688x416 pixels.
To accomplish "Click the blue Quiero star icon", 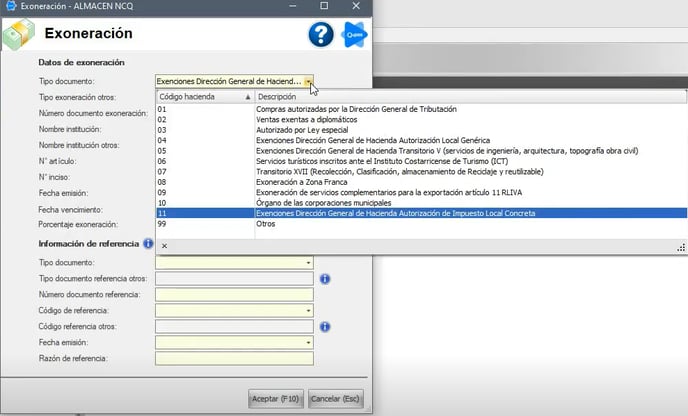I will coord(355,34).
